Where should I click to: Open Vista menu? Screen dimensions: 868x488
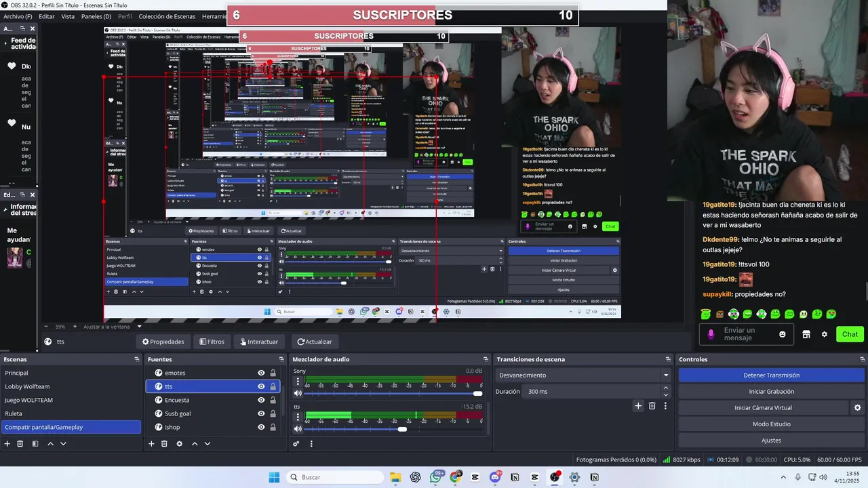point(68,16)
